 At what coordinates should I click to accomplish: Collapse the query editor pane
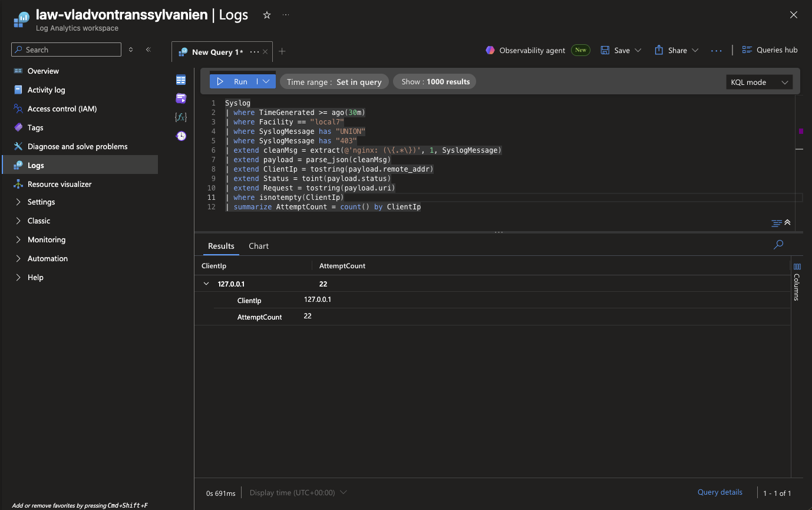pyautogui.click(x=787, y=222)
